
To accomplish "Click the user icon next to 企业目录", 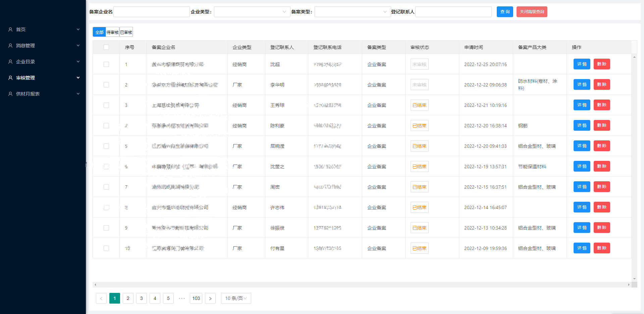I will click(x=10, y=62).
